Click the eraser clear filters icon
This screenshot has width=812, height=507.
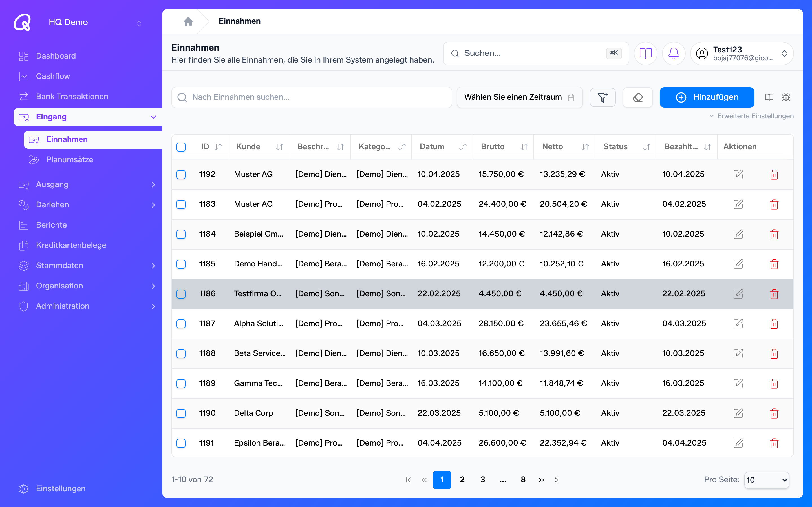point(637,97)
